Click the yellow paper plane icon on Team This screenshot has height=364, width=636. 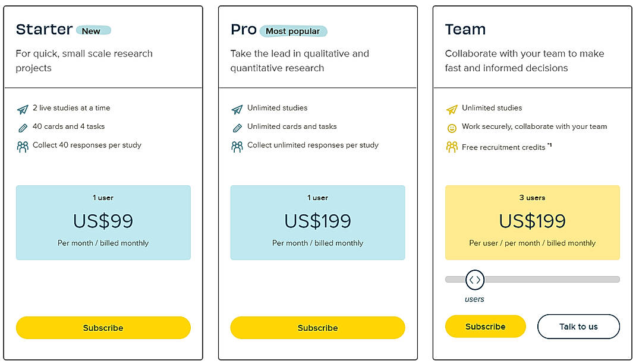pos(452,108)
